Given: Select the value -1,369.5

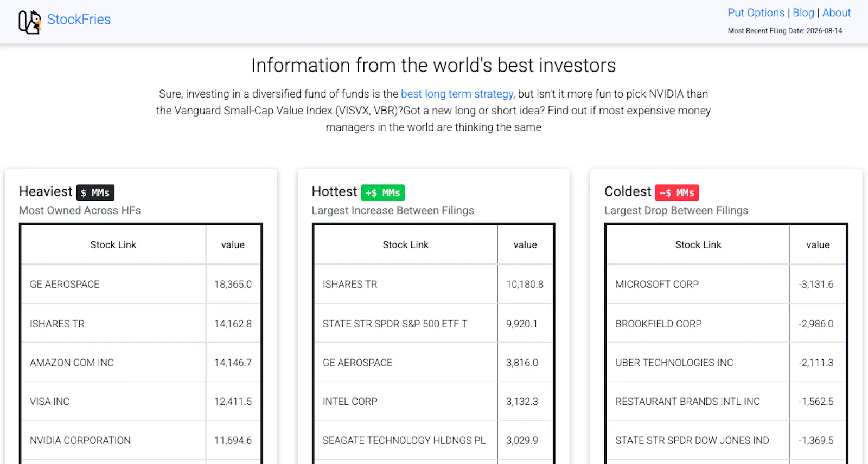Looking at the screenshot, I should click(x=816, y=440).
